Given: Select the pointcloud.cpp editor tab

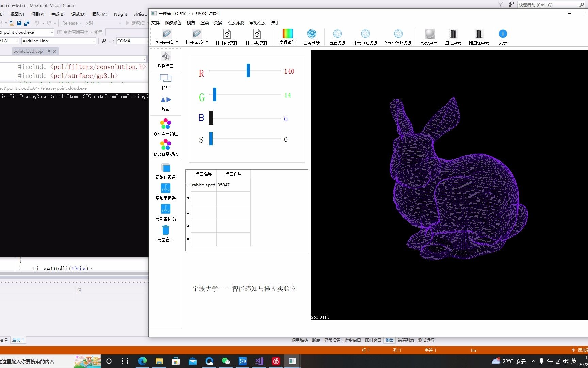Looking at the screenshot, I should coord(28,51).
